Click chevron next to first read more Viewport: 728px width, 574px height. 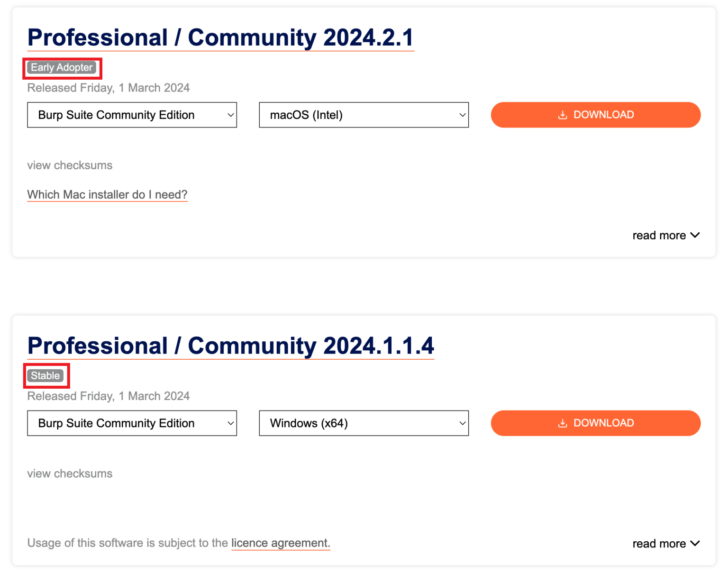tap(695, 235)
